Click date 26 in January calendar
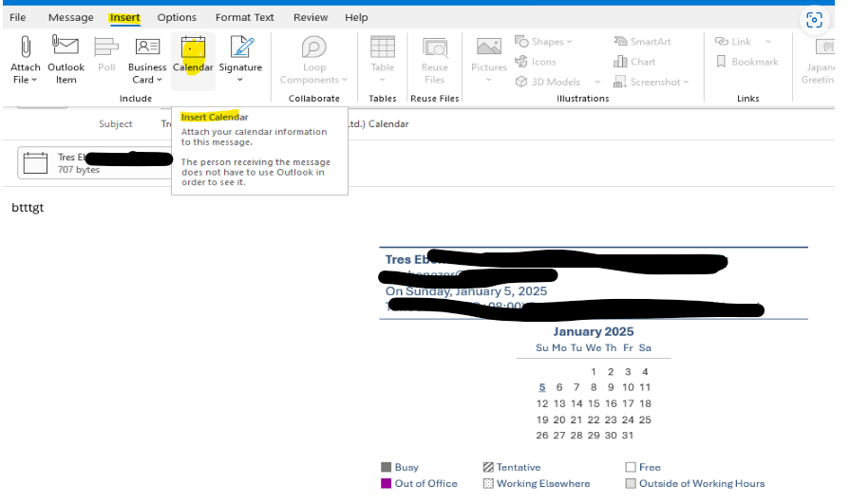Screen dimensions: 850x504 pos(542,435)
